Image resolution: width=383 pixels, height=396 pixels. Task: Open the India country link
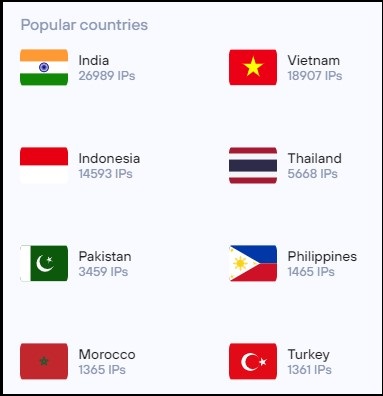(94, 60)
